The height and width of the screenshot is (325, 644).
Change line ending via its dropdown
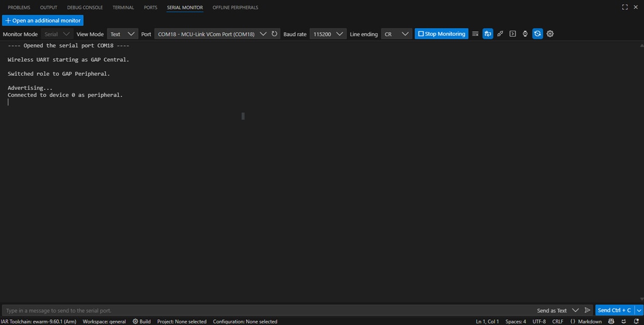[x=405, y=33]
